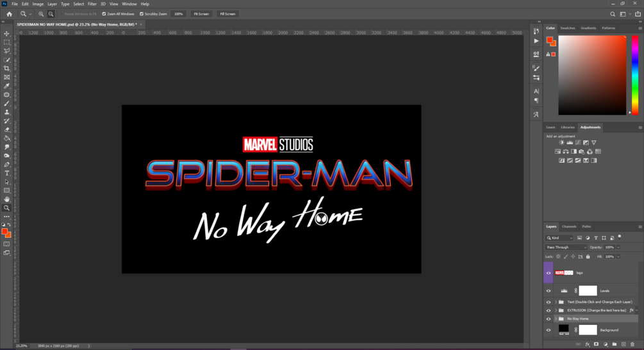Select the Clone Stamp tool
The width and height of the screenshot is (644, 350).
click(x=6, y=112)
